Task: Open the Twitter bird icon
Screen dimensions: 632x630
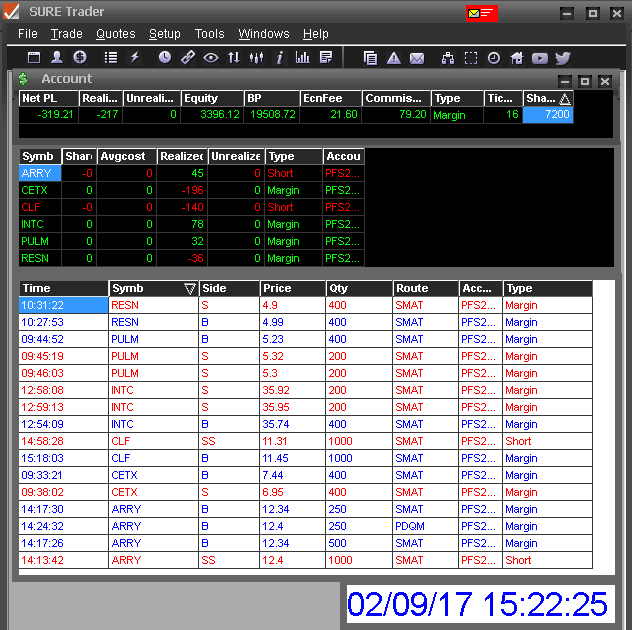Action: click(563, 58)
